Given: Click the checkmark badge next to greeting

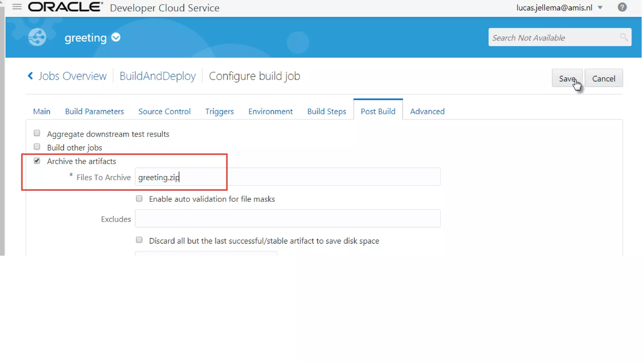Looking at the screenshot, I should tap(116, 37).
